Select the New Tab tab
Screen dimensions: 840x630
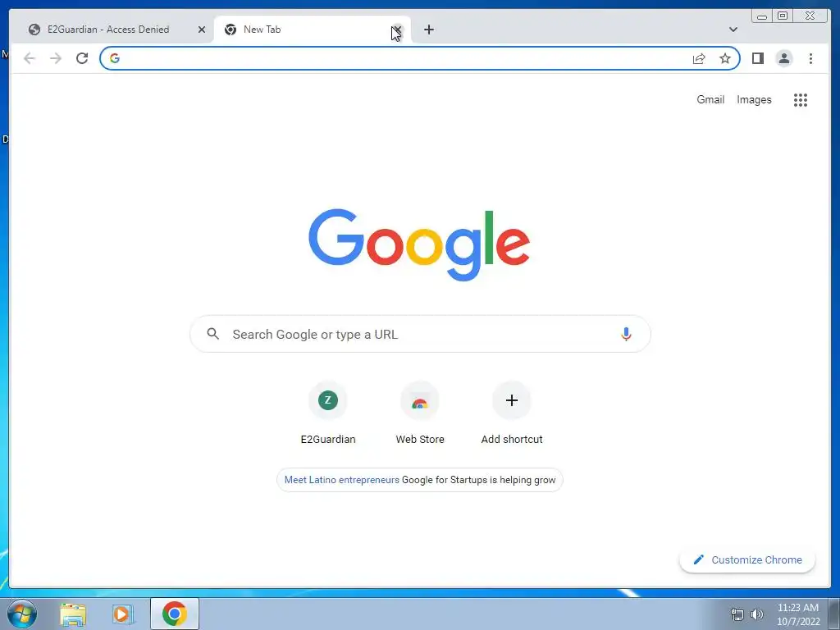tap(313, 30)
